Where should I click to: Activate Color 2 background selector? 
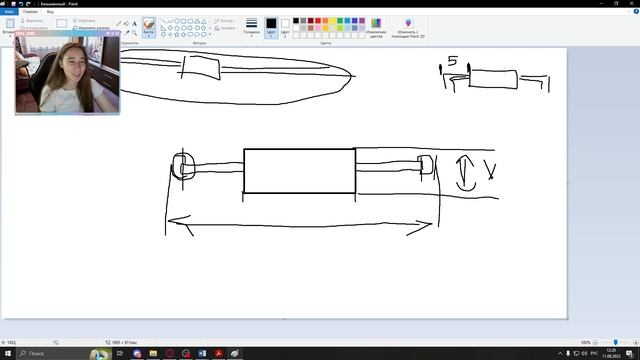coord(285,28)
